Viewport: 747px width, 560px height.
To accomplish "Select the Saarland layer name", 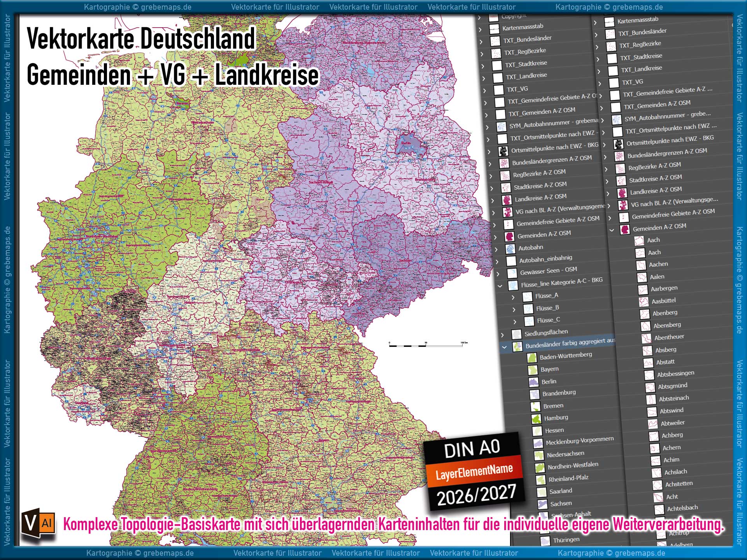I will 561,491.
